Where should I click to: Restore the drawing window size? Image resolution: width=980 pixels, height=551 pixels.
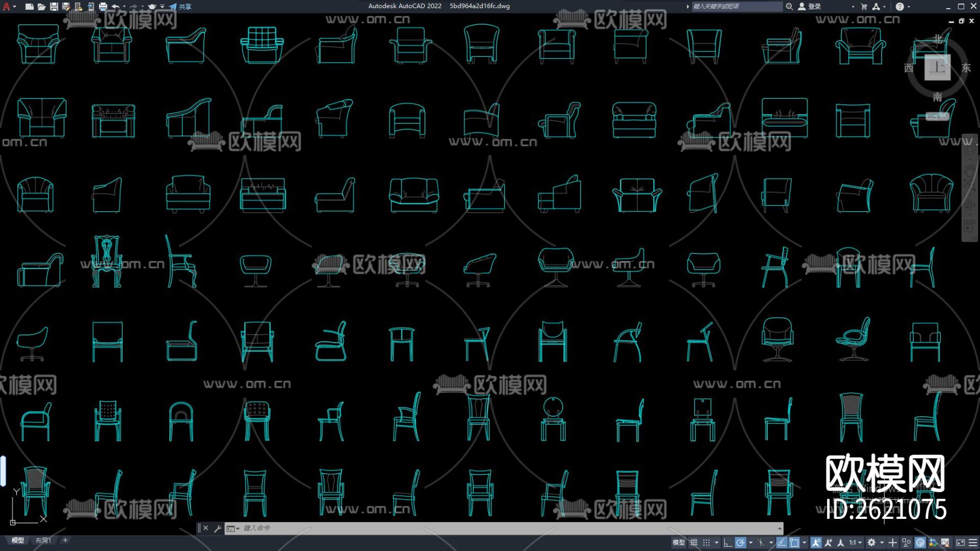tap(961, 21)
